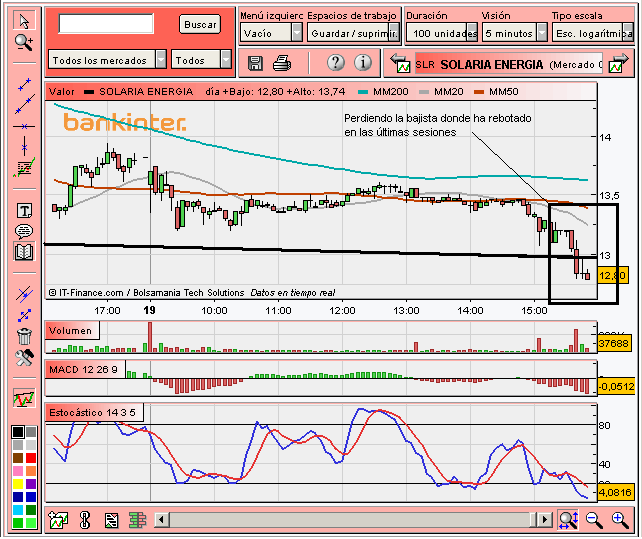Click the MM20 legend entry

tap(442, 91)
